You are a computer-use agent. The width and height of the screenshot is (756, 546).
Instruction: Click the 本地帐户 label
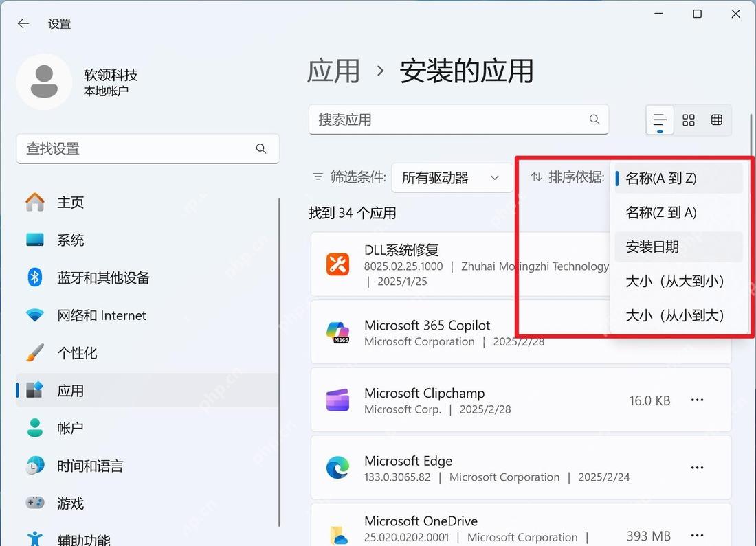coord(106,91)
